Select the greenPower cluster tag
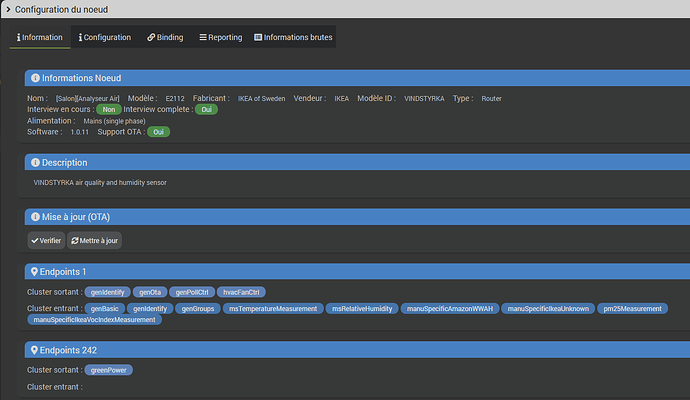 (x=108, y=370)
